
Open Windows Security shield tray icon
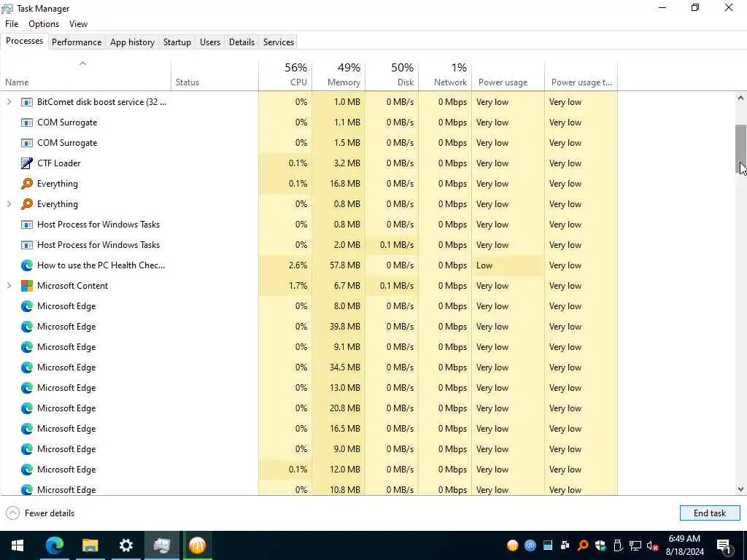click(600, 545)
